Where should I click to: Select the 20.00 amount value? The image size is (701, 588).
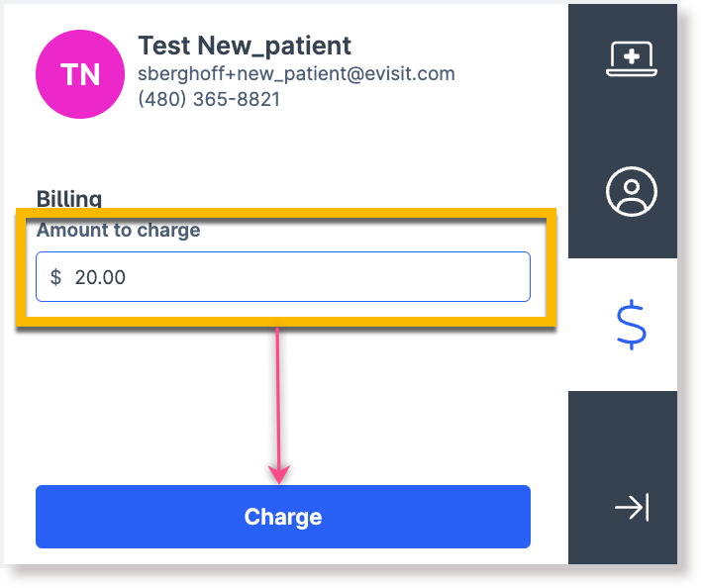click(100, 277)
